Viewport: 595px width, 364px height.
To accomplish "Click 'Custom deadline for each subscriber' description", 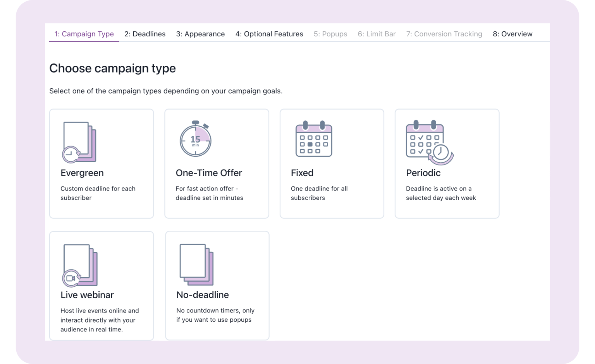I will click(98, 193).
